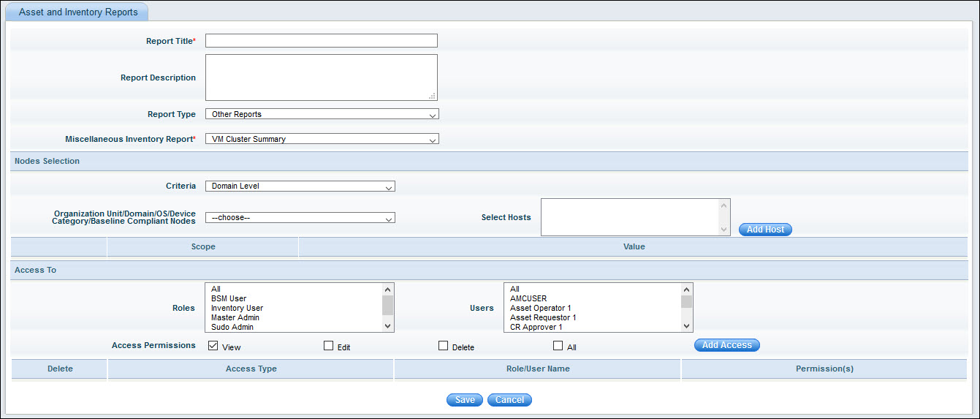Select All in the Roles list
This screenshot has height=419, width=980.
click(216, 289)
